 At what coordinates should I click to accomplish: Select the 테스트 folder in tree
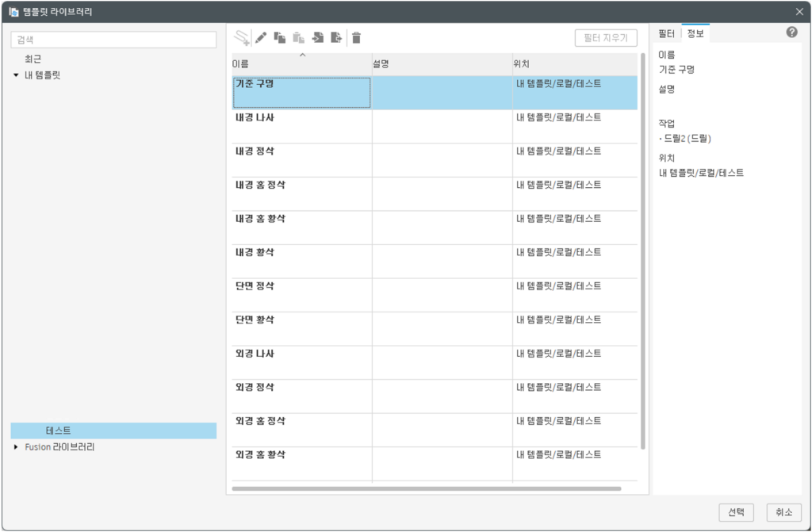(x=113, y=431)
